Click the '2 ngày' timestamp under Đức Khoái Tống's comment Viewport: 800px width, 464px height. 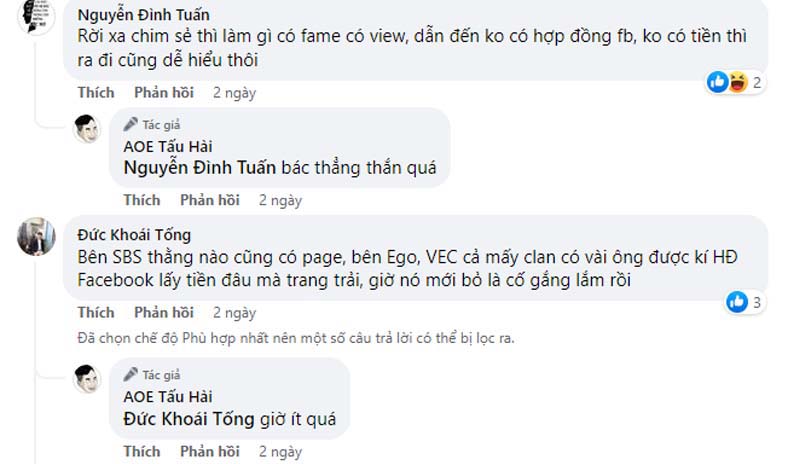[x=234, y=312]
